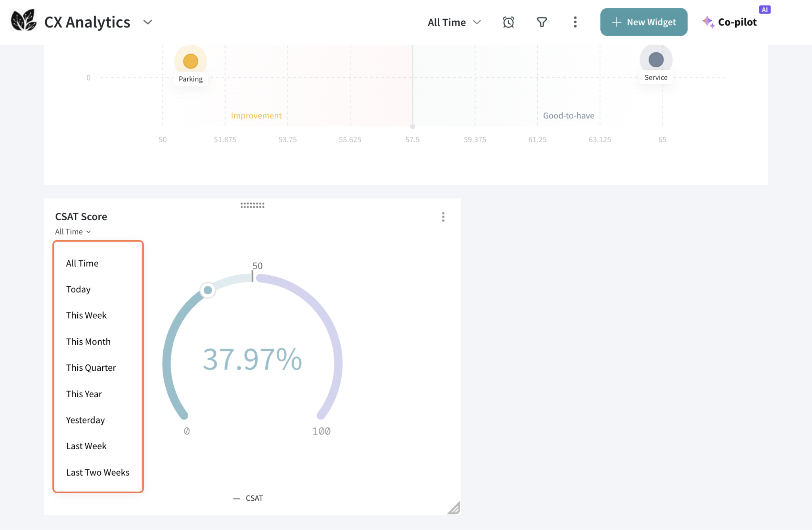
Task: Click the CX Analytics leaf logo
Action: (23, 21)
